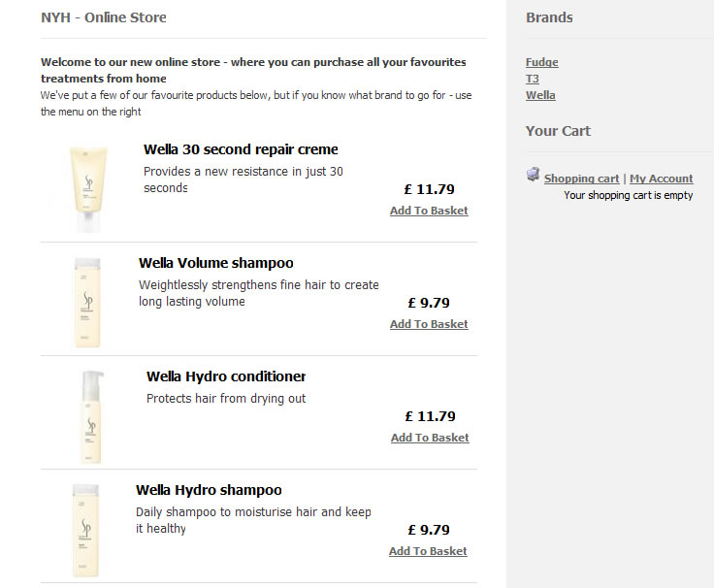Open the Fudge brand link
Image resolution: width=714 pixels, height=588 pixels.
coord(541,62)
